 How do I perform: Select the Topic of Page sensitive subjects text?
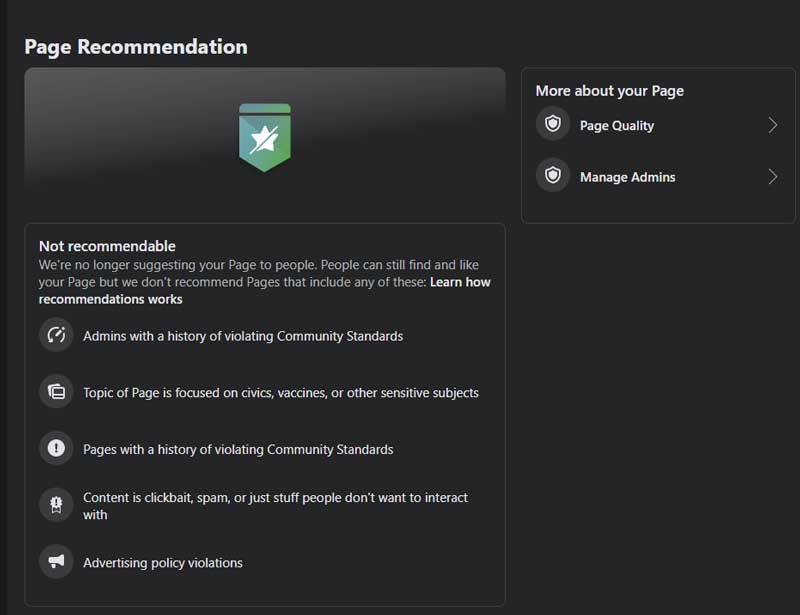tap(280, 393)
